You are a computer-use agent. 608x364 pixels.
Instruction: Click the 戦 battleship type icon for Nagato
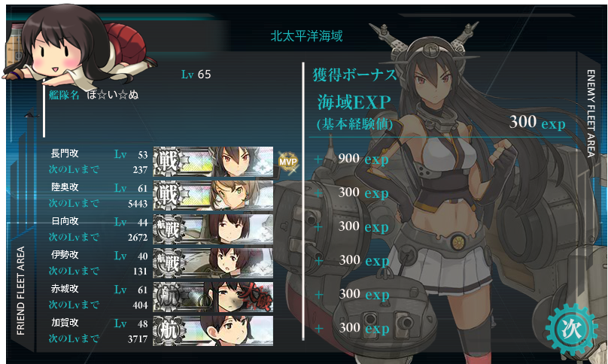[x=168, y=162]
